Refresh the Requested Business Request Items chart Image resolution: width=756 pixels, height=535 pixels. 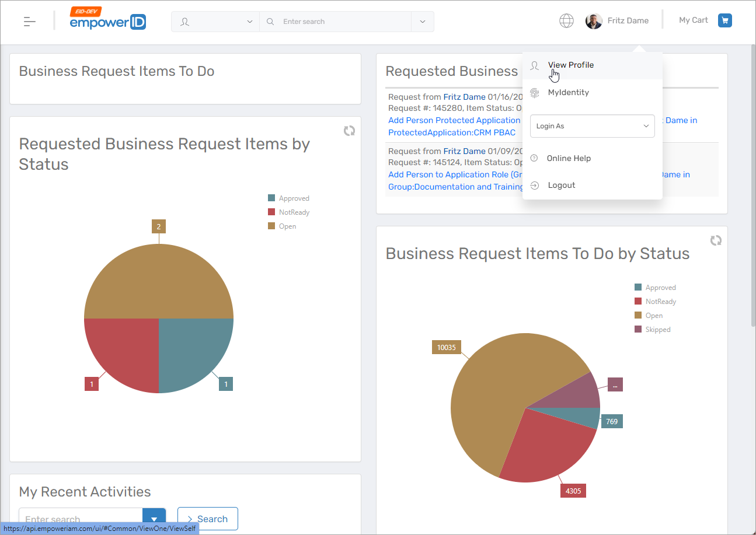point(349,131)
